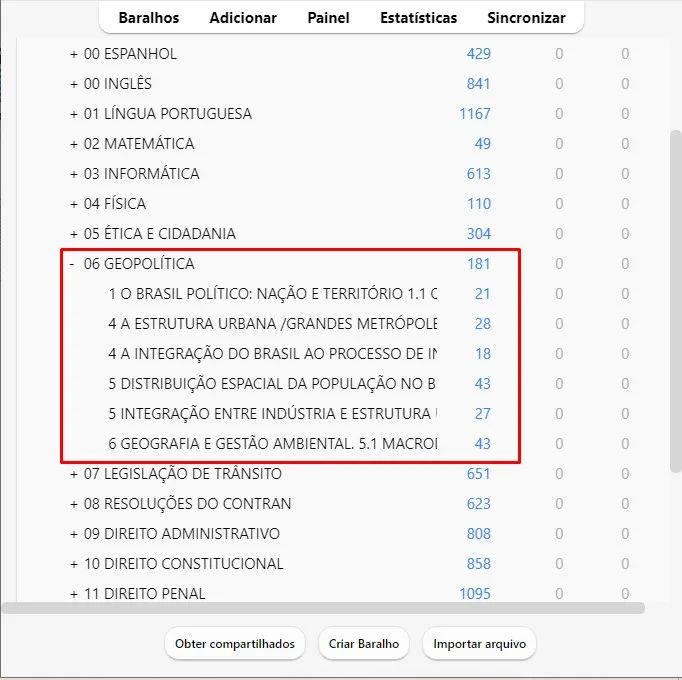The width and height of the screenshot is (682, 680).
Task: Open subdeck 5 INTEGRAÇÃO ENTRE INDÚSTRIA
Action: (273, 414)
